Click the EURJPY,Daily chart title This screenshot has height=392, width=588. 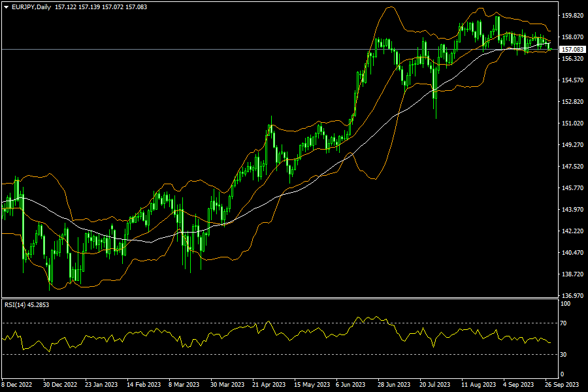pyautogui.click(x=31, y=7)
